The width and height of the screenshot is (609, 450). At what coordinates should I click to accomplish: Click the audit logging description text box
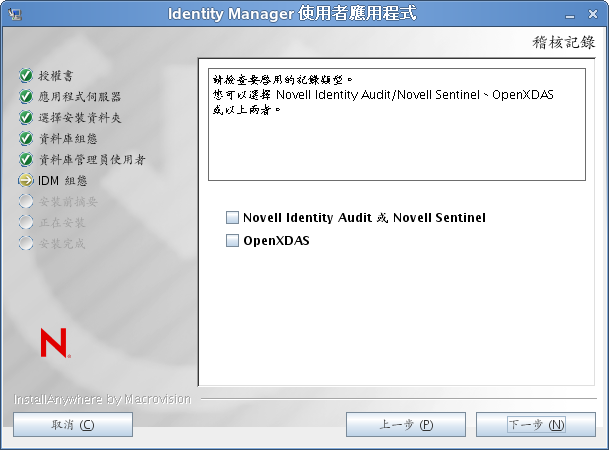coord(396,124)
